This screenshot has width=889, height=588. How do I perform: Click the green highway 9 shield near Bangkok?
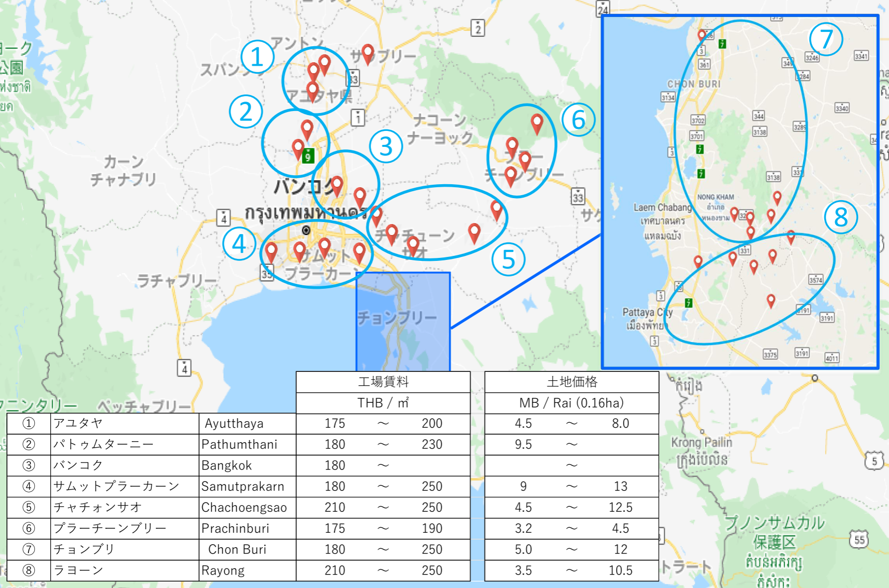[308, 156]
